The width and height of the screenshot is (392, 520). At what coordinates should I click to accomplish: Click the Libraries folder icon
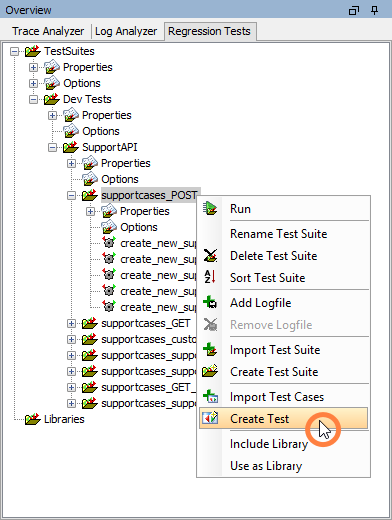point(33,419)
